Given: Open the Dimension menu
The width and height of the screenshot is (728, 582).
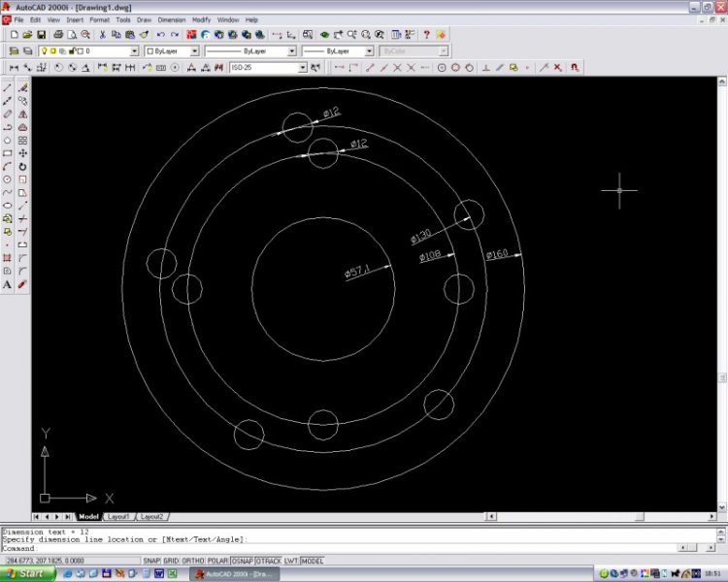Looking at the screenshot, I should [x=172, y=20].
